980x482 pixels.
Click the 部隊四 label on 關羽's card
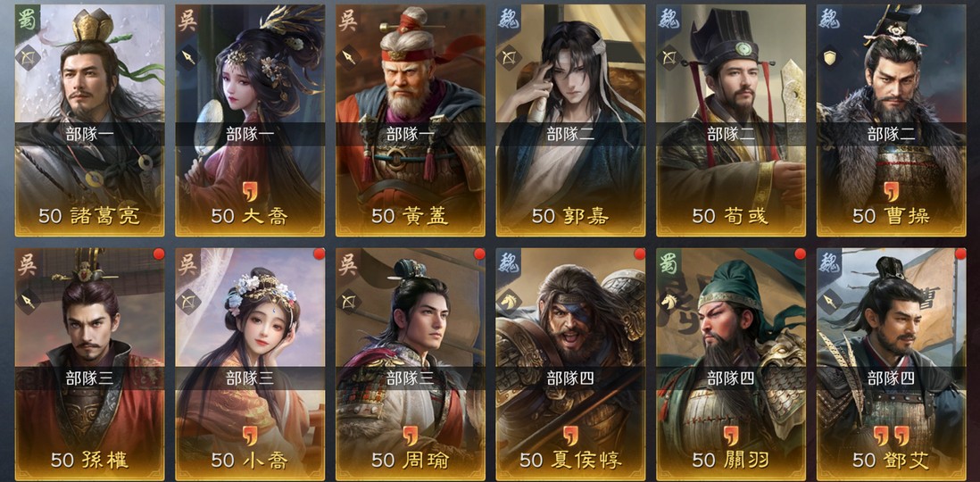(x=731, y=378)
